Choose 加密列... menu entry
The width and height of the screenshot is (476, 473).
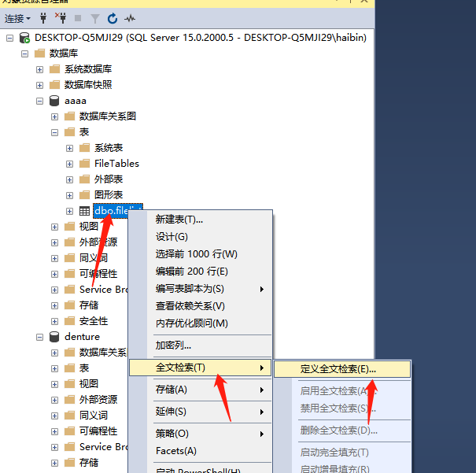point(200,346)
